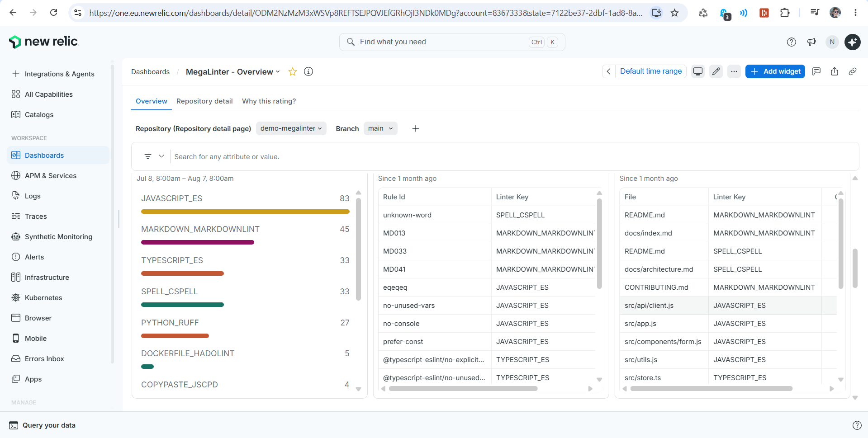The height and width of the screenshot is (438, 868).
Task: Switch to the Overview tab
Action: (152, 101)
